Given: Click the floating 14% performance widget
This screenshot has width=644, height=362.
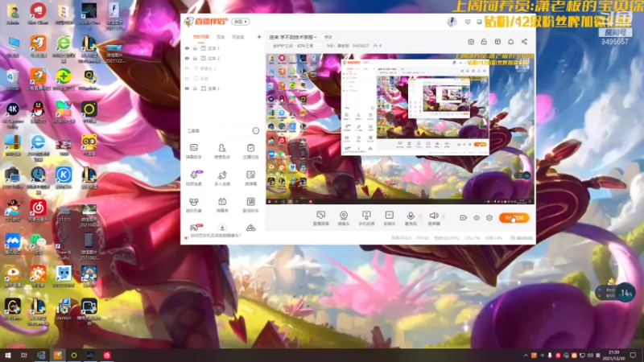Looking at the screenshot, I should [615, 293].
